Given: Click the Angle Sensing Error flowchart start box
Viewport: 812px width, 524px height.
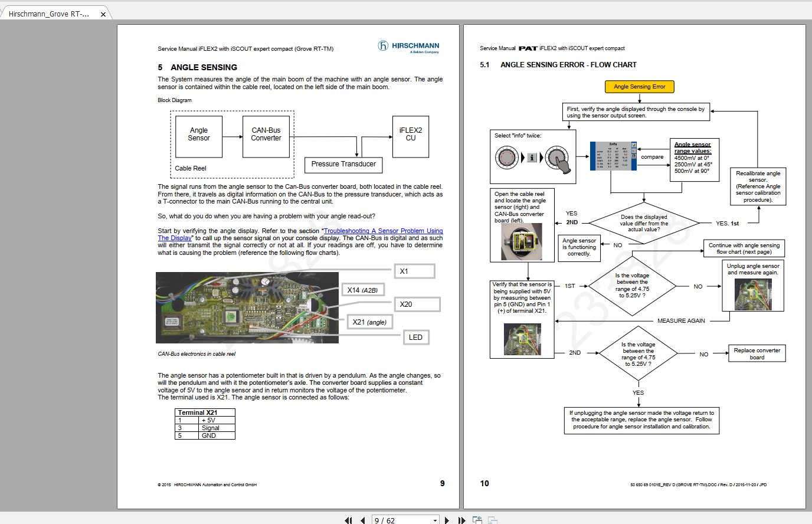Looking at the screenshot, I should coord(639,87).
